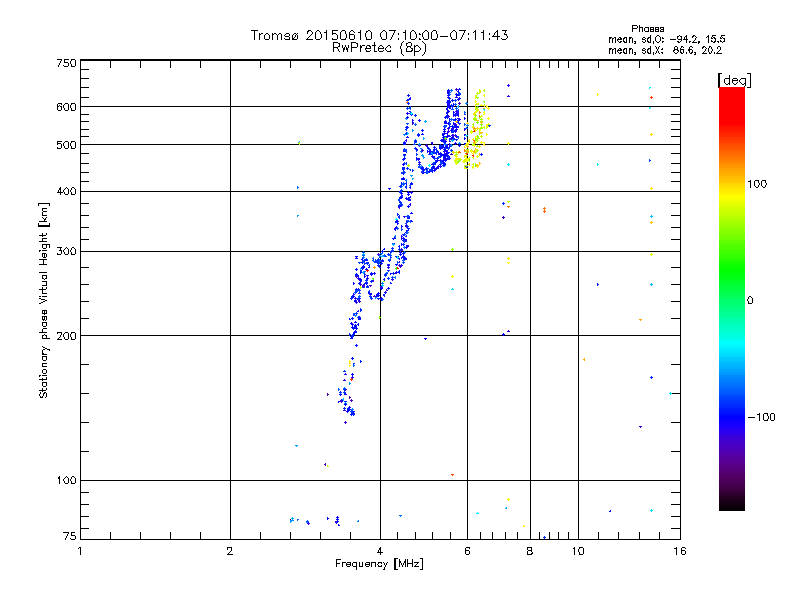This screenshot has width=800, height=600.
Task: Click the black bottom of the phase colorbar
Action: point(732,503)
